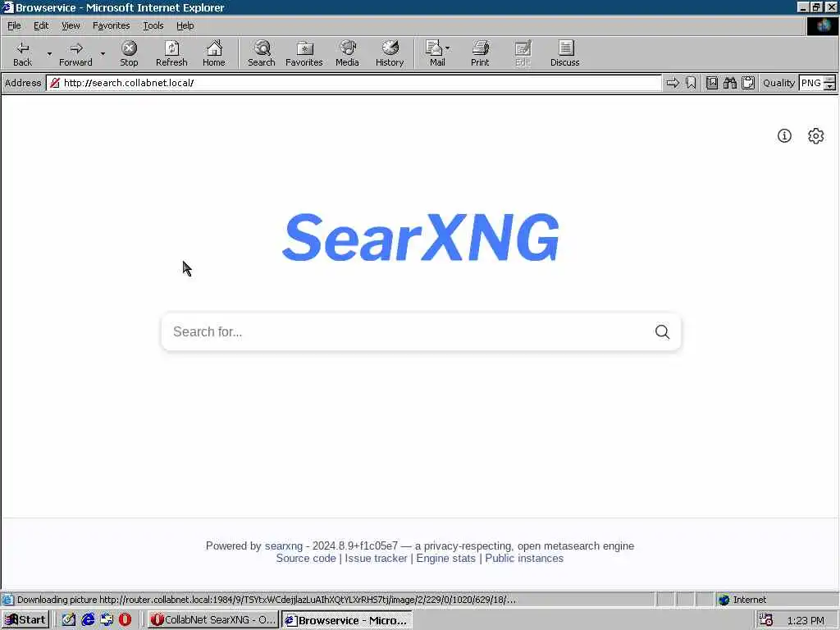Open the Search toolbar pane
The width and height of the screenshot is (840, 630).
pyautogui.click(x=262, y=53)
